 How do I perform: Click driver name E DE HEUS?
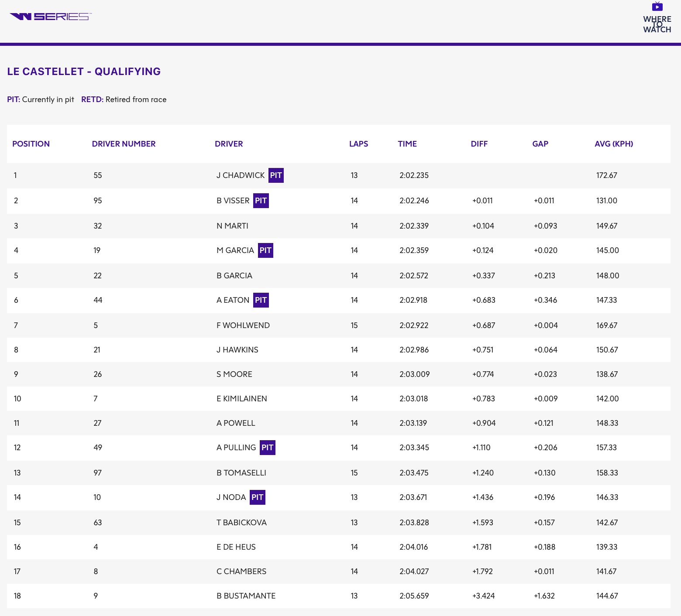pos(236,547)
